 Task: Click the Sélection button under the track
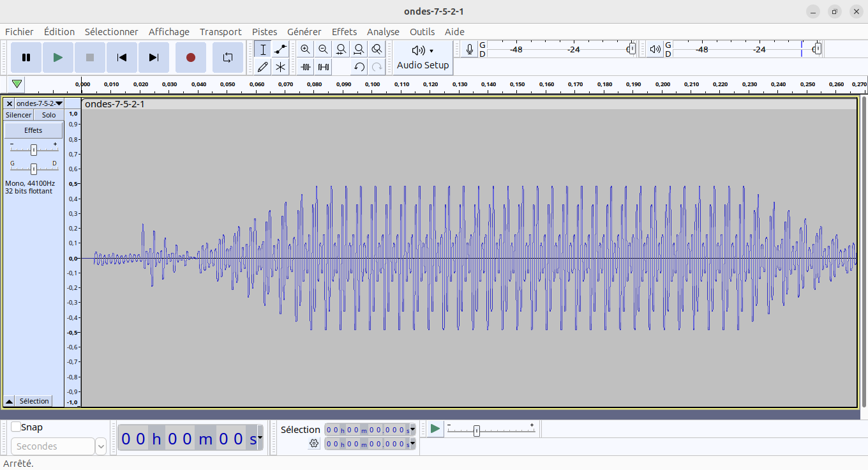34,401
